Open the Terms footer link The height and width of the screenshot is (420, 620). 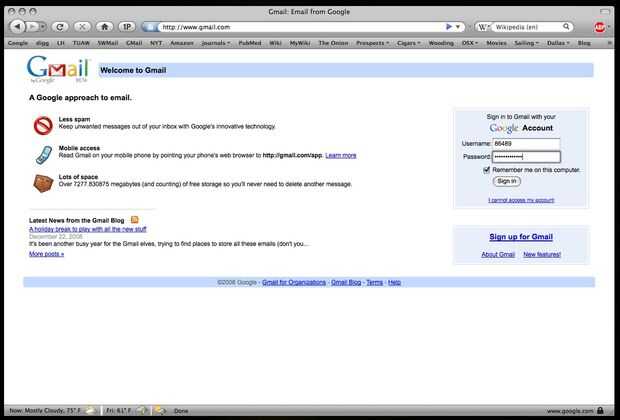coord(374,282)
